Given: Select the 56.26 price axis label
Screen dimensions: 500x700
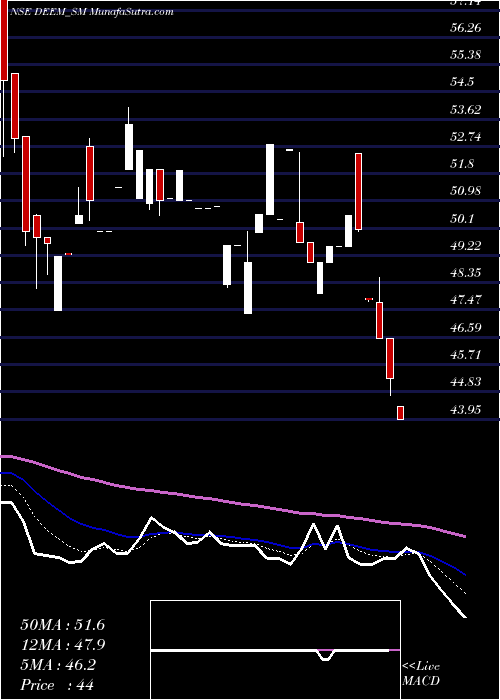Looking at the screenshot, I should pyautogui.click(x=465, y=28).
